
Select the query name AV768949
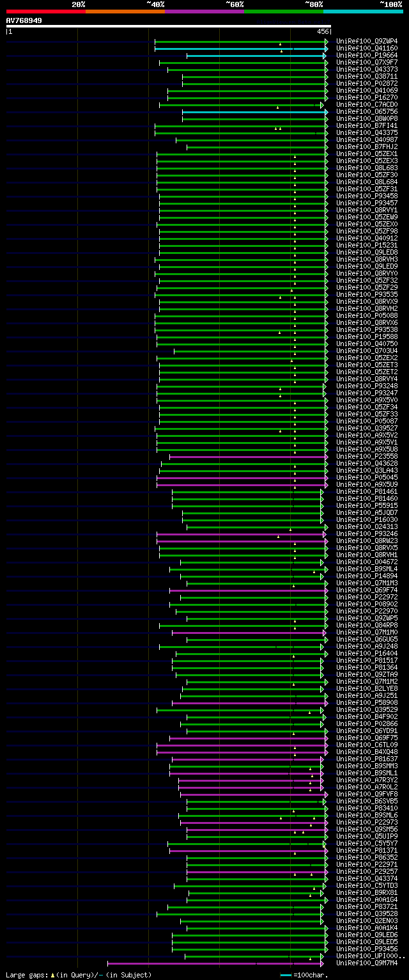[x=24, y=20]
